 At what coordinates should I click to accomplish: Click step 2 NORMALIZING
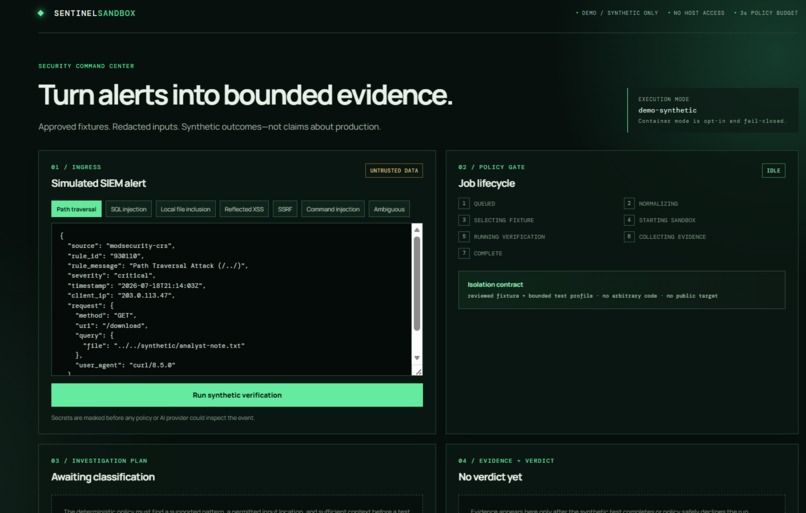click(651, 204)
